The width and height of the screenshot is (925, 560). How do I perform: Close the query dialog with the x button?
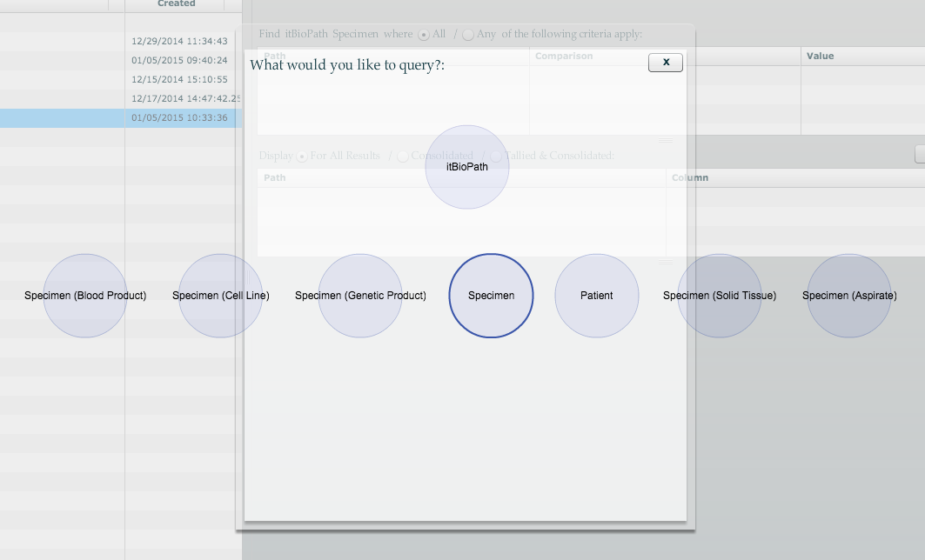[x=666, y=63]
